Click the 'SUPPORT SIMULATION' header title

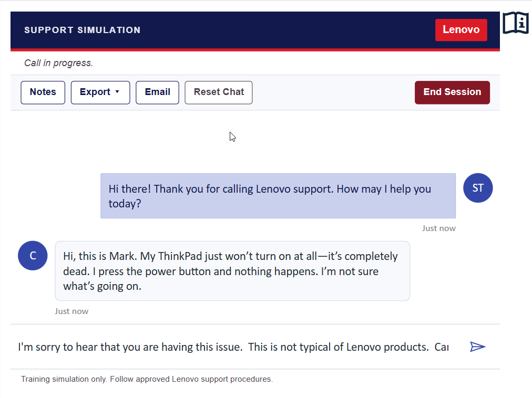point(82,30)
